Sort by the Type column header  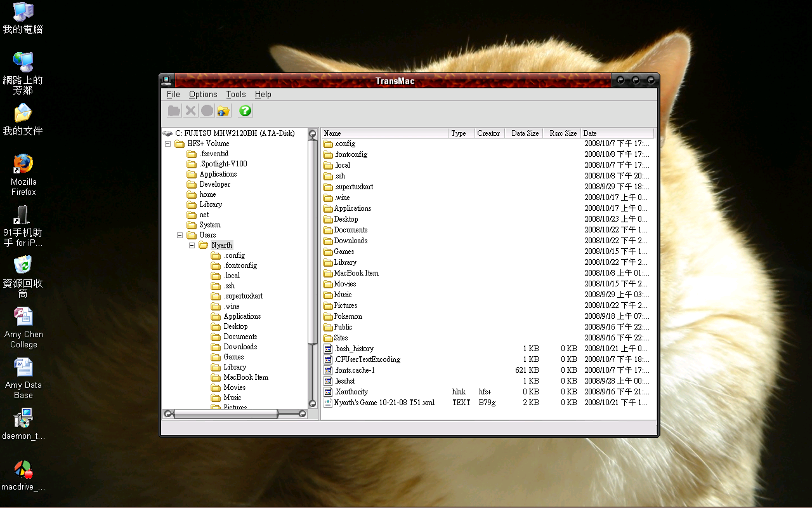pos(462,133)
